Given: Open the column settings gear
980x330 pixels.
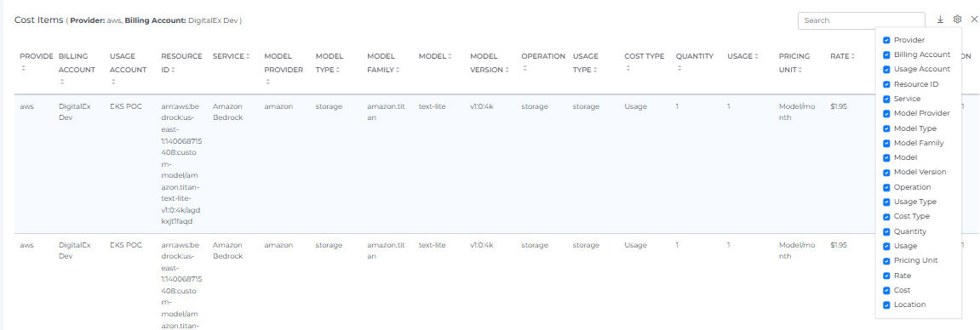Looking at the screenshot, I should (957, 20).
